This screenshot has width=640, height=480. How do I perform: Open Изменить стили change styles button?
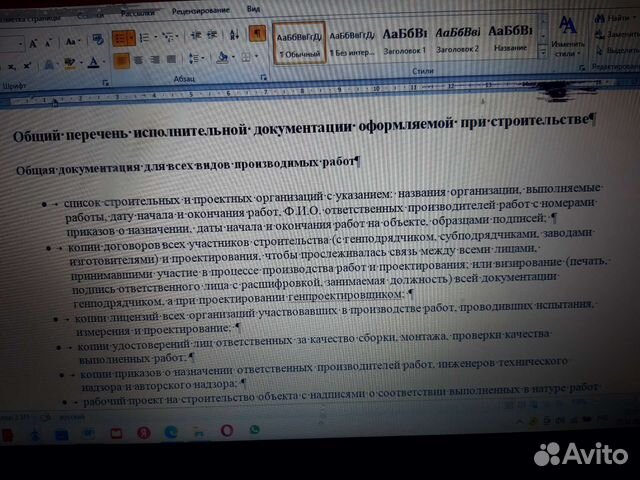pos(567,38)
